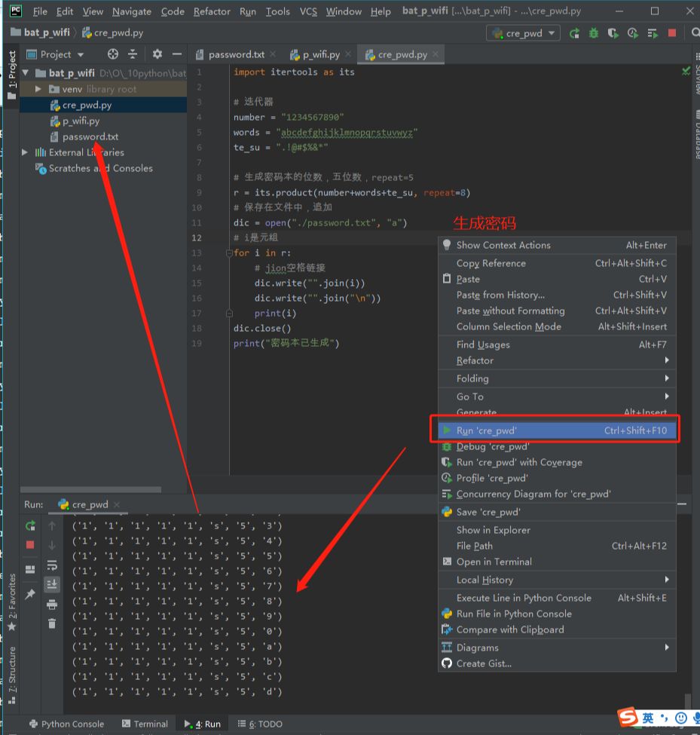Image resolution: width=700 pixels, height=735 pixels.
Task: Click the Run button in top toolbar
Action: (574, 33)
